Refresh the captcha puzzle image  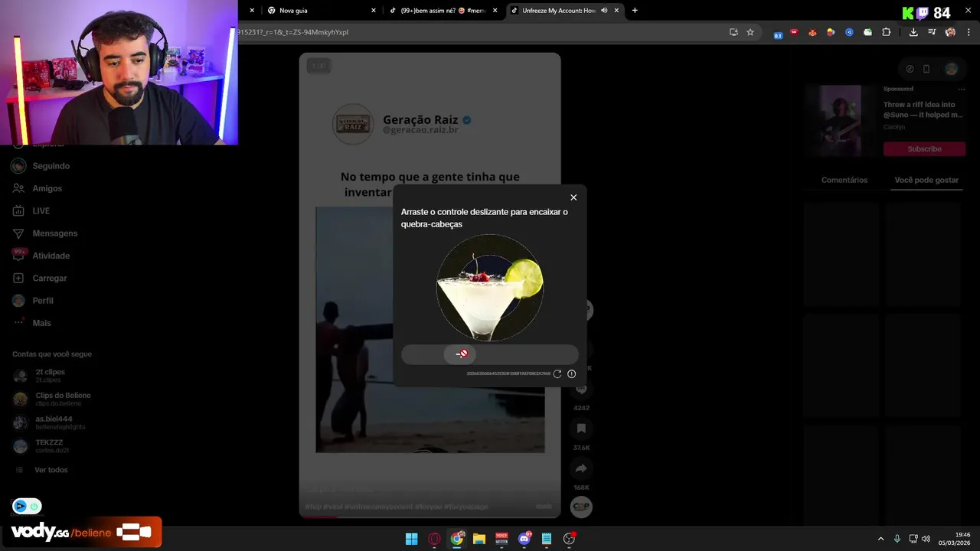click(557, 373)
